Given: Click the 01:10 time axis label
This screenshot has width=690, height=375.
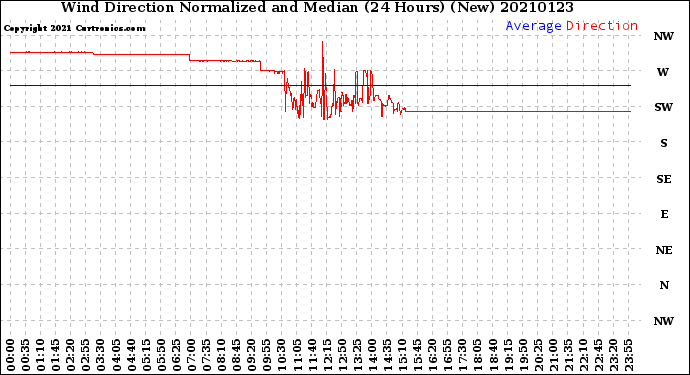Looking at the screenshot, I should pyautogui.click(x=40, y=355).
